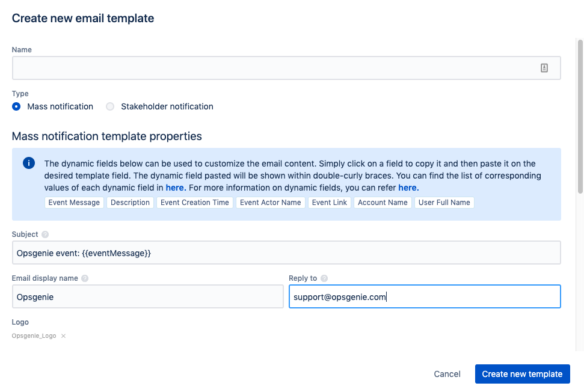Image resolution: width=584 pixels, height=392 pixels.
Task: Click the contact card icon in Name field
Action: click(x=544, y=67)
